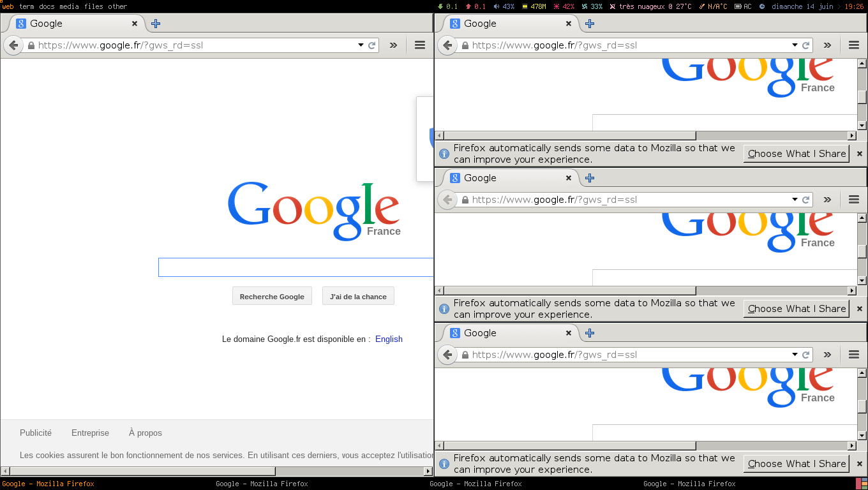Dismiss the notification bar in the middle-right window

859,309
